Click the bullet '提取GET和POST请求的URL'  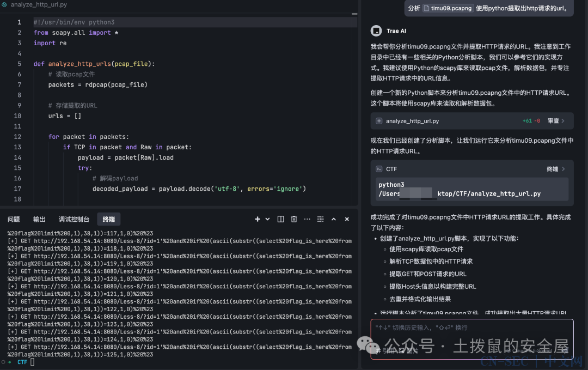pos(428,274)
